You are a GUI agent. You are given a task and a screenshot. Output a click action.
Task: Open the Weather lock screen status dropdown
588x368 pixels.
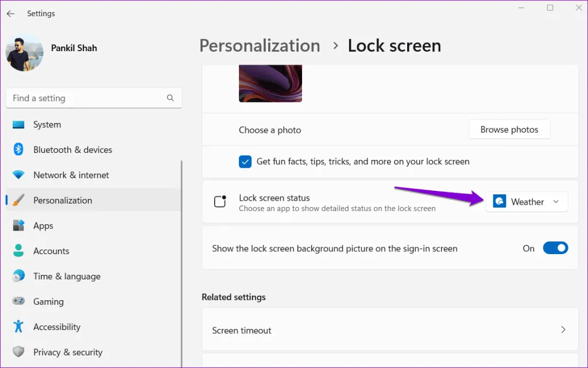pos(527,202)
